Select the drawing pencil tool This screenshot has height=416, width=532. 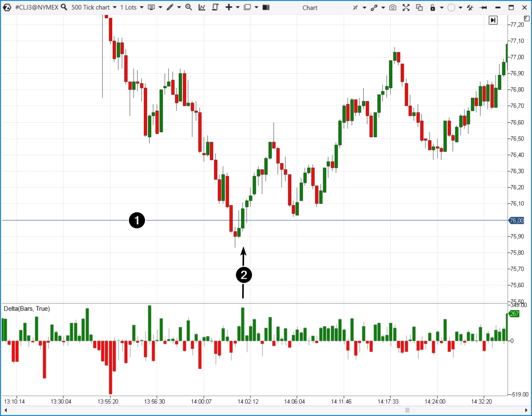click(x=170, y=7)
